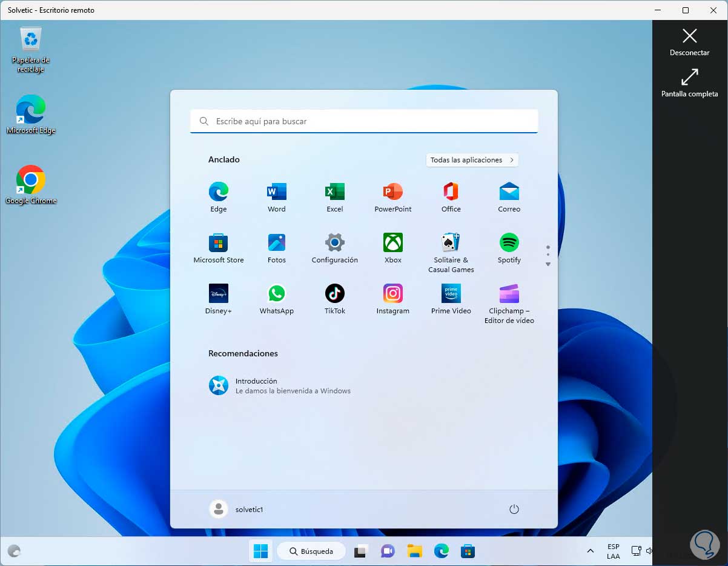This screenshot has width=728, height=566.
Task: Select Microsoft Edge desktop shortcut
Action: pyautogui.click(x=30, y=115)
